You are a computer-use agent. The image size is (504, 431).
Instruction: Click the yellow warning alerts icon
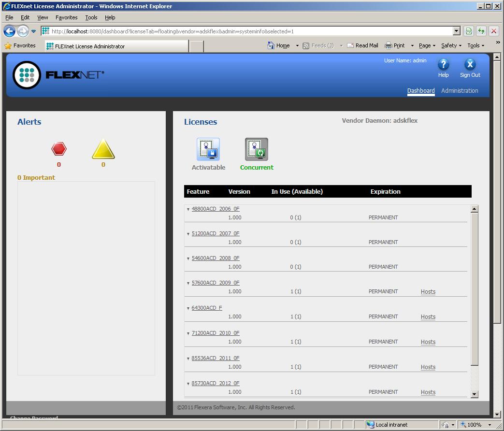103,149
